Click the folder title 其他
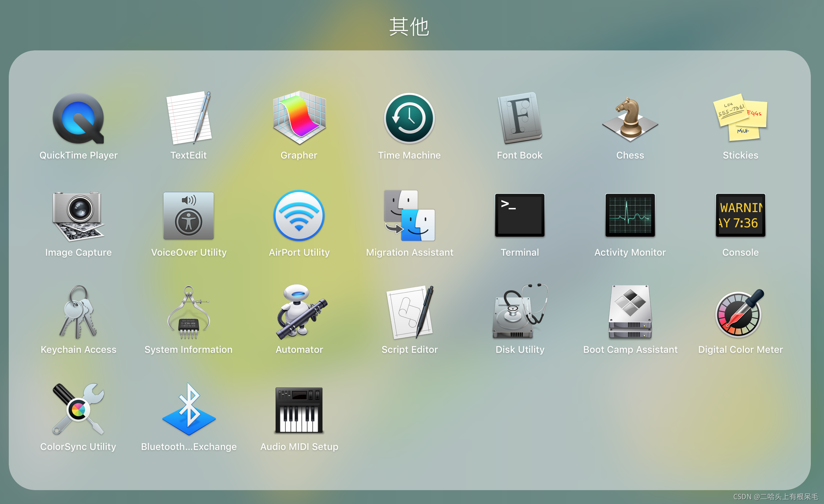Image resolution: width=824 pixels, height=504 pixels. point(409,27)
